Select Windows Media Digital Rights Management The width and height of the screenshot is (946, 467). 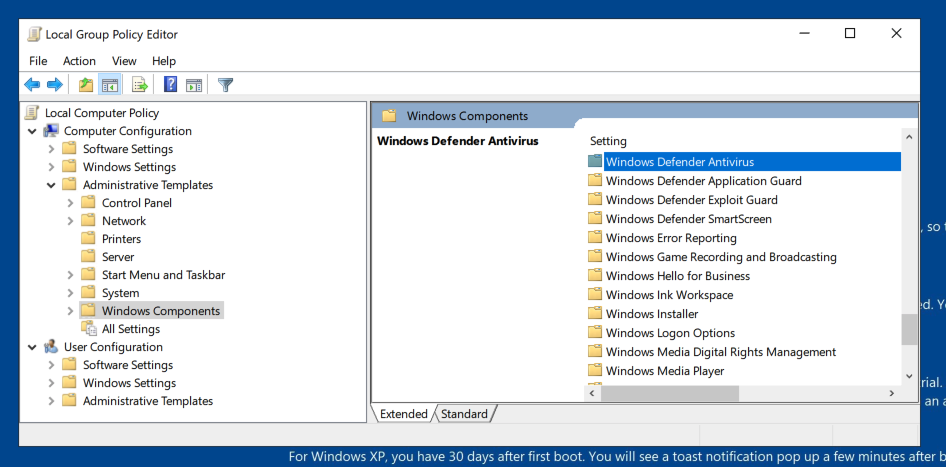[721, 352]
